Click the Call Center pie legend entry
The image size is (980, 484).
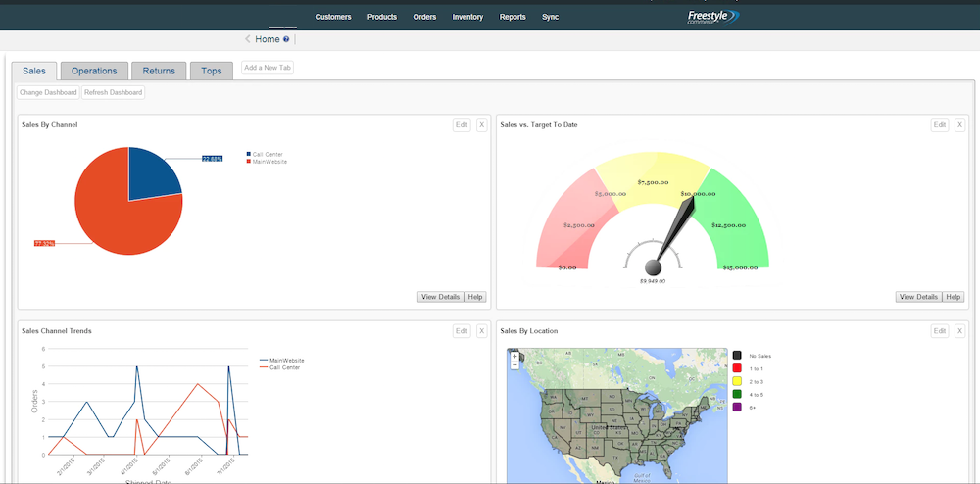(x=265, y=154)
